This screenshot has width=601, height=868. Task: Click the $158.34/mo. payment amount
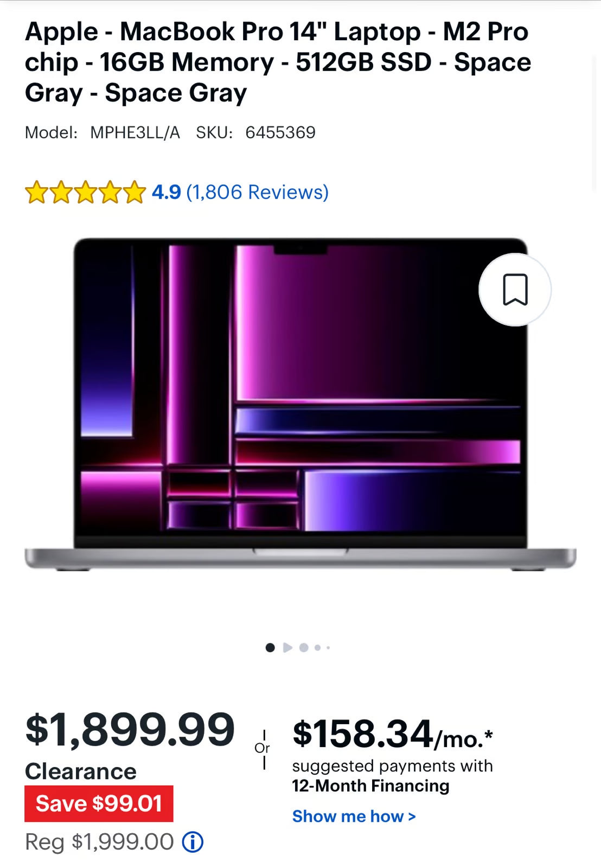tap(392, 734)
